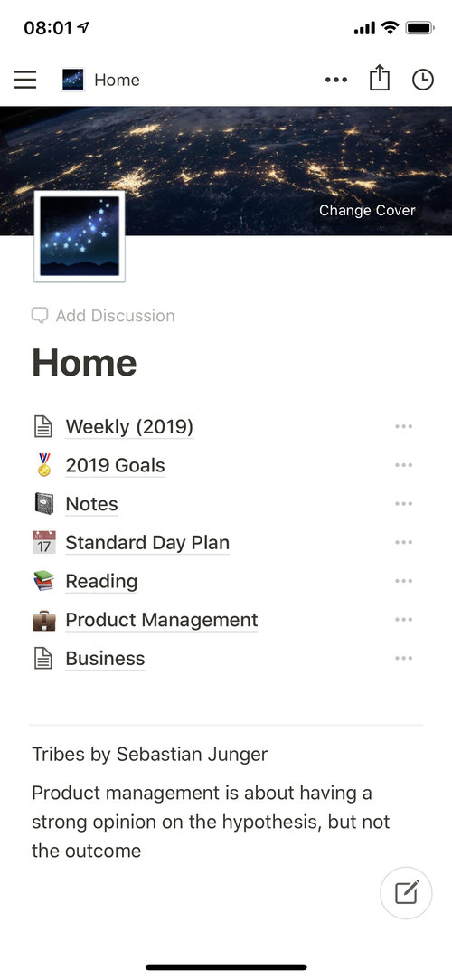Image resolution: width=452 pixels, height=980 pixels.
Task: Tap the new page compose button
Action: point(407,892)
